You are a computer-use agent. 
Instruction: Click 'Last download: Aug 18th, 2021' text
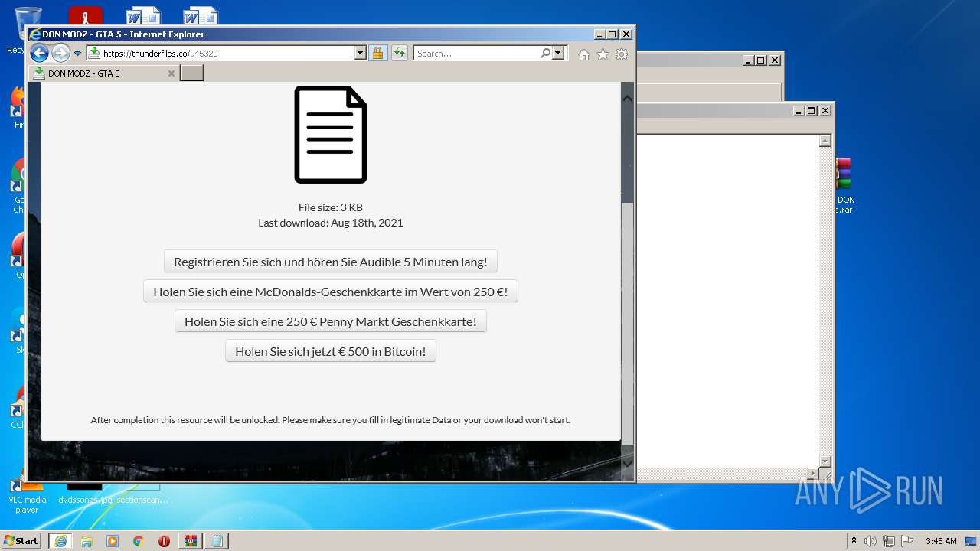tap(331, 223)
